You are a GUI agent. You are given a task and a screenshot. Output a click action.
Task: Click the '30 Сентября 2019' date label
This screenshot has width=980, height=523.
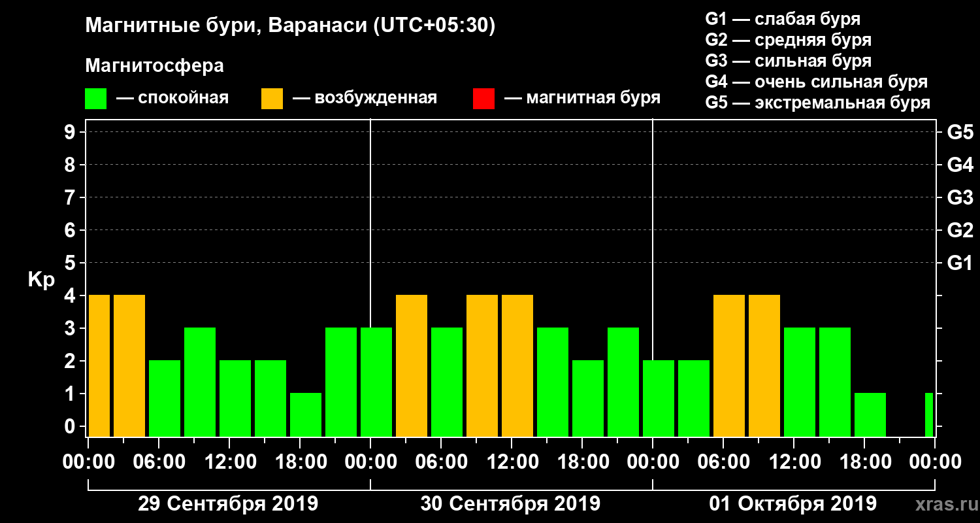510,504
